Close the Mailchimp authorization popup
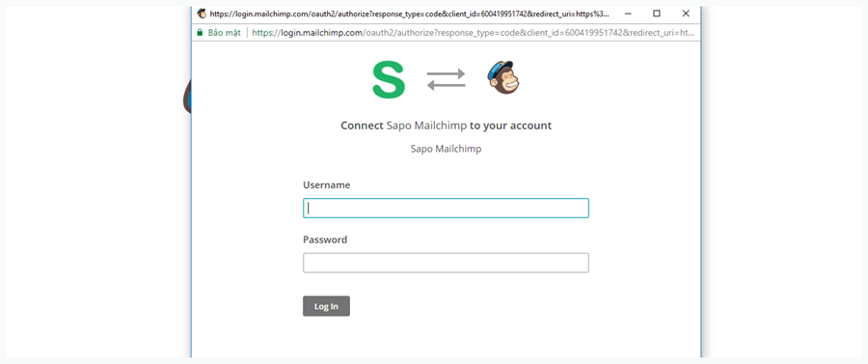Screen dimensions: 868x364 point(686,14)
